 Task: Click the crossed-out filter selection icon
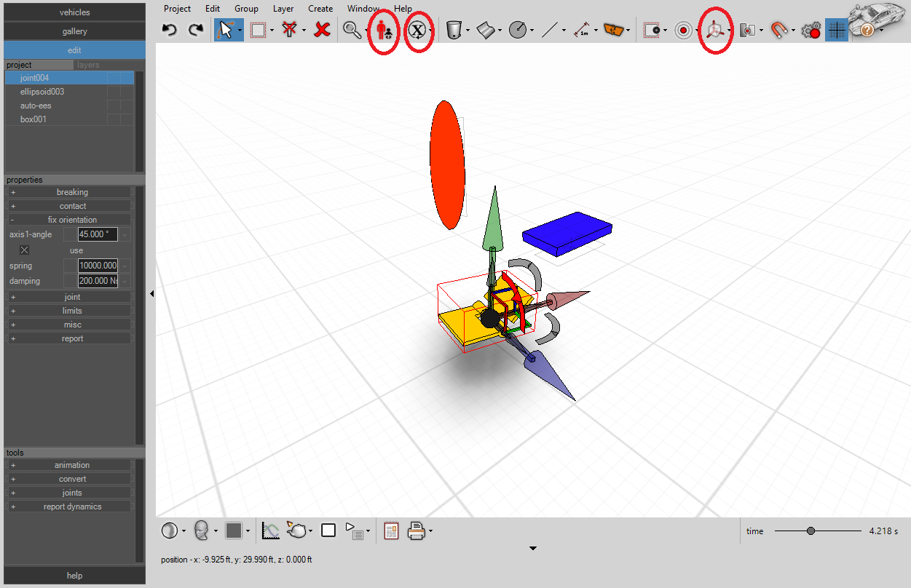point(291,30)
